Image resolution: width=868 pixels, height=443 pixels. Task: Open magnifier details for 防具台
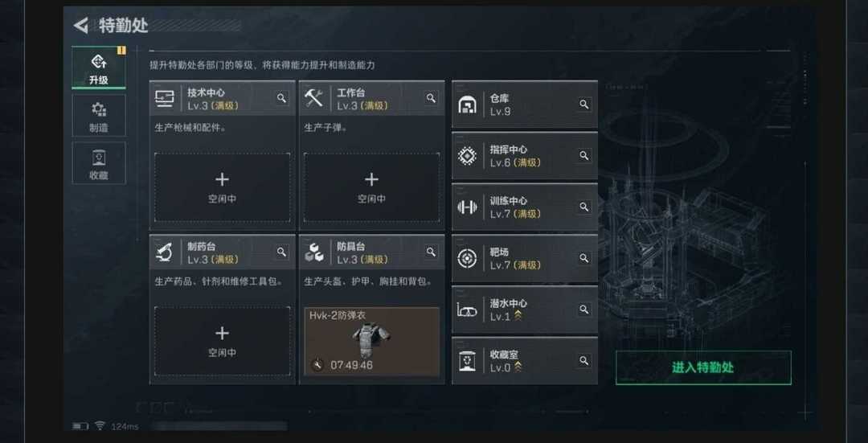[432, 252]
